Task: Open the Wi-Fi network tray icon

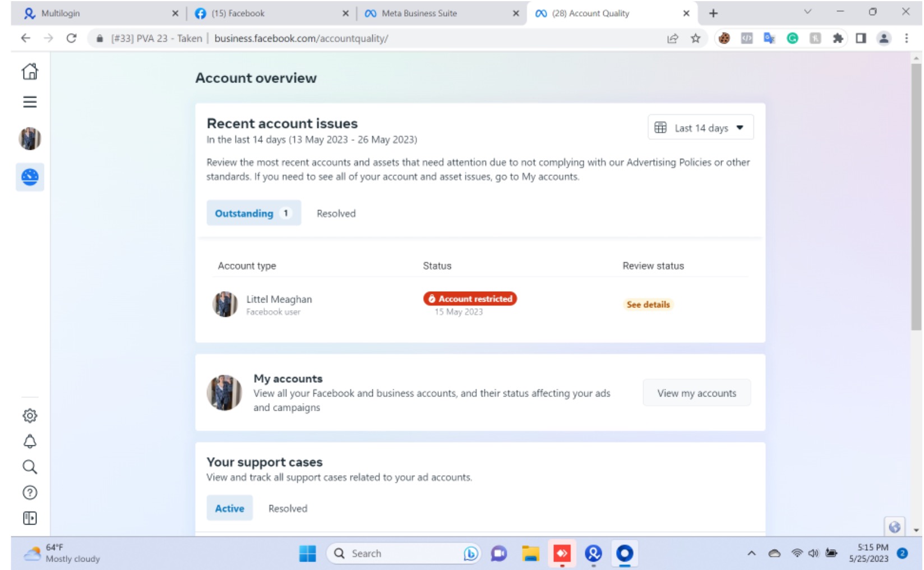Action: point(797,553)
